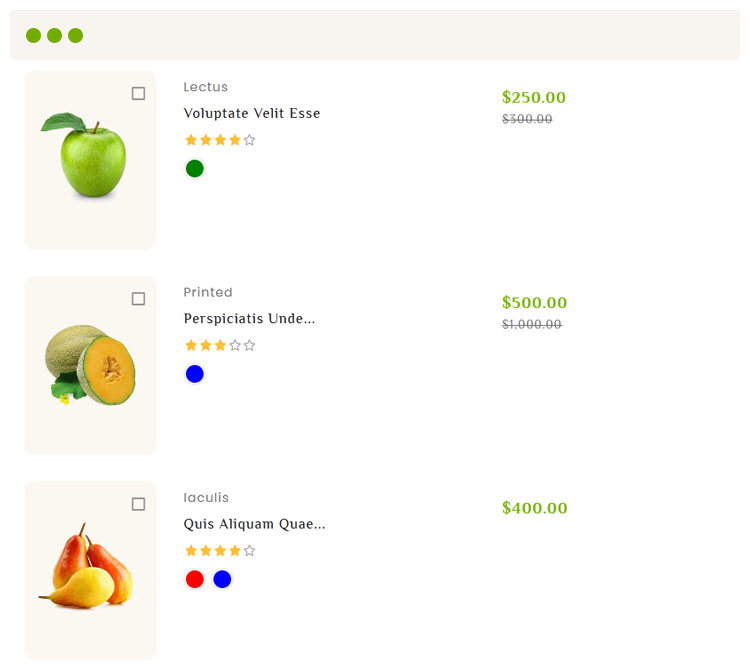Tick the checkbox on the green apple card
Viewport: 750px width, 670px height.
pyautogui.click(x=138, y=94)
